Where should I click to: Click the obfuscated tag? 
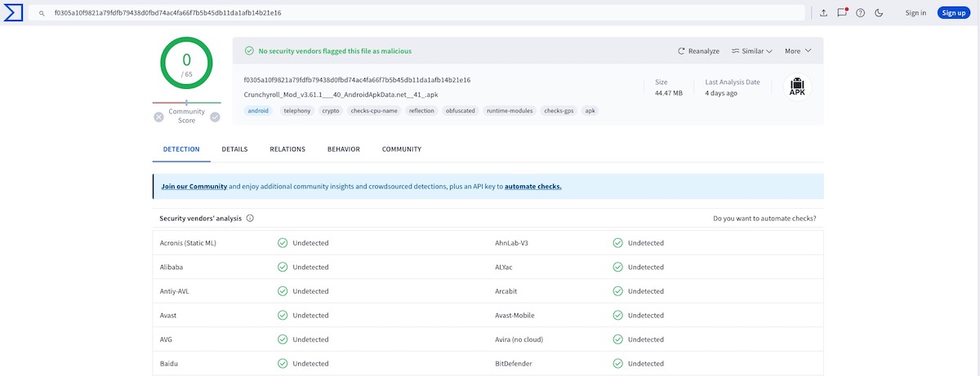coord(461,110)
